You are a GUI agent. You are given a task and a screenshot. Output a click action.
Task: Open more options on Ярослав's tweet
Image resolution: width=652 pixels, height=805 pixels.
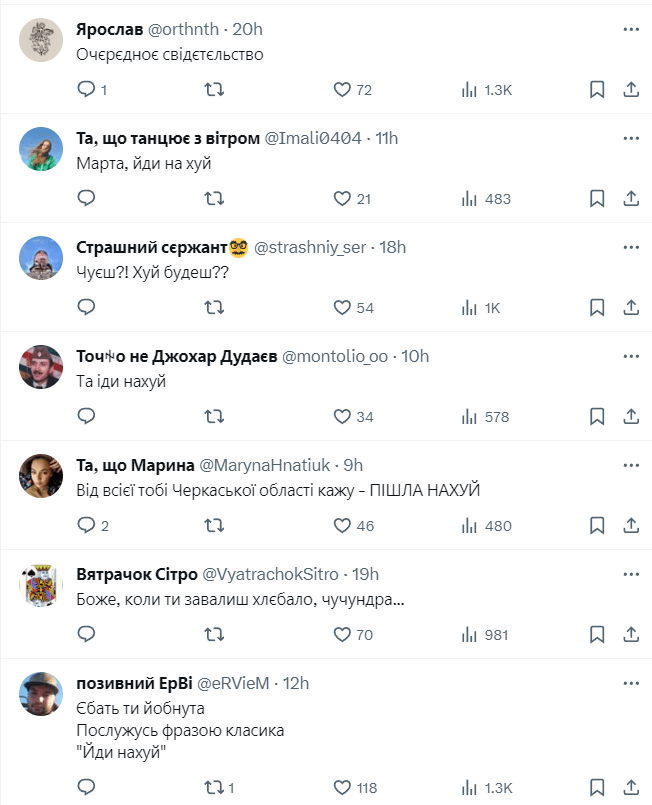pyautogui.click(x=631, y=30)
